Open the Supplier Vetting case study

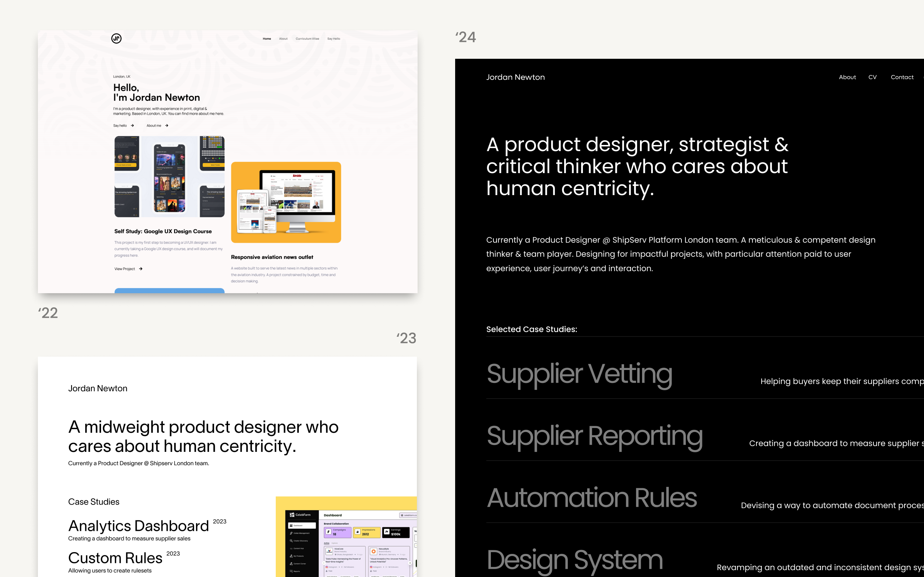click(579, 374)
